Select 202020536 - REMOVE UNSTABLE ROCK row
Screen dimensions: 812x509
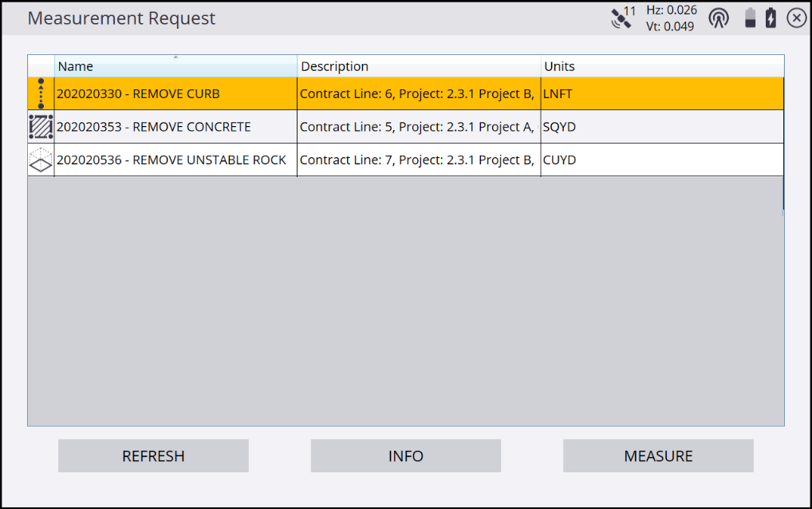tap(175, 160)
